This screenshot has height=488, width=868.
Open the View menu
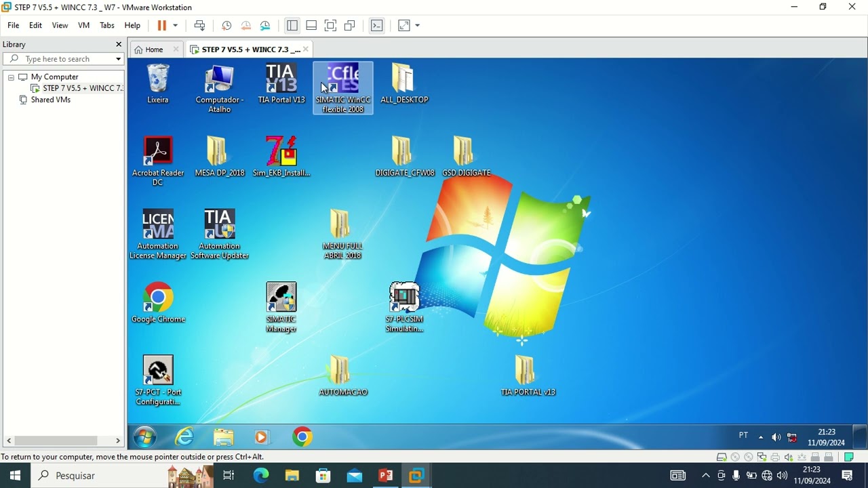coord(60,25)
